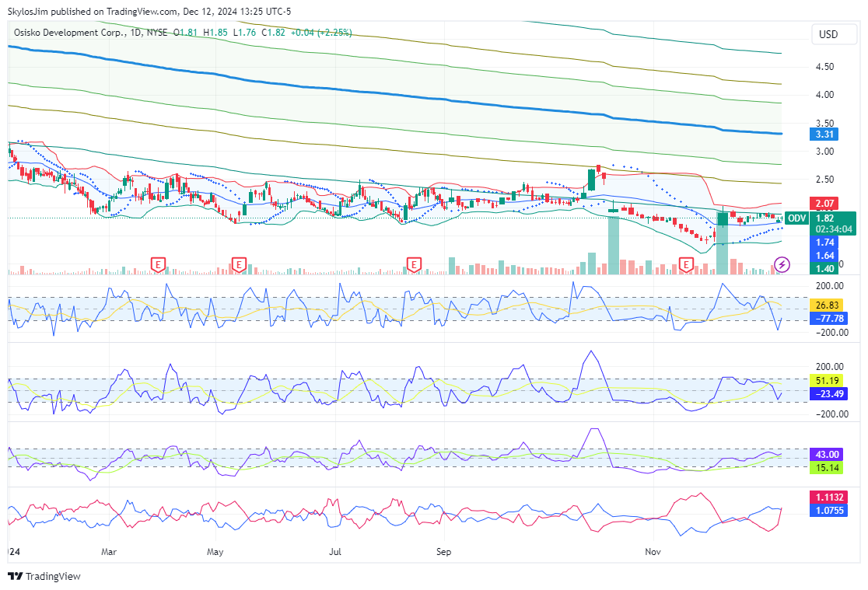Viewport: 868px width, 590px height.
Task: Click the USD currency button
Action: (x=835, y=34)
